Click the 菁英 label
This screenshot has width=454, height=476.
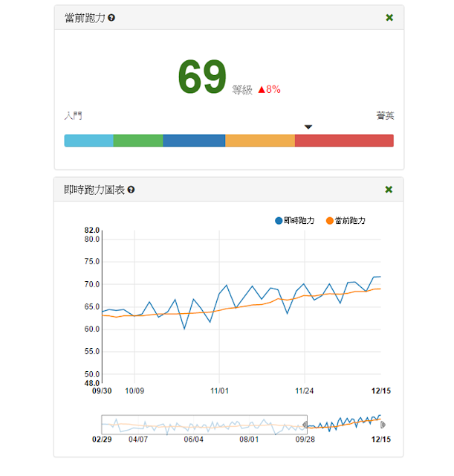[385, 116]
